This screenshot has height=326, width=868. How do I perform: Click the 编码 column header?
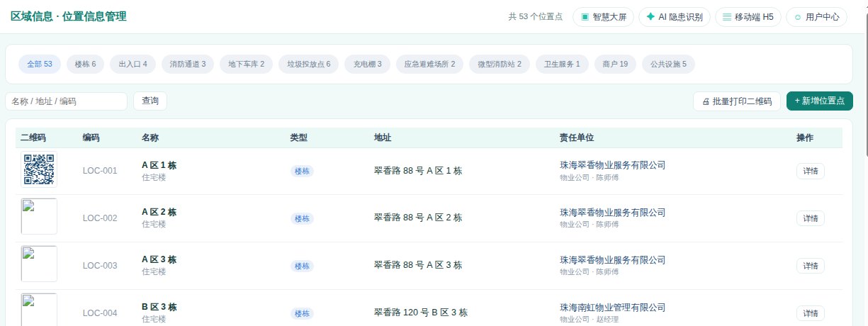click(91, 137)
